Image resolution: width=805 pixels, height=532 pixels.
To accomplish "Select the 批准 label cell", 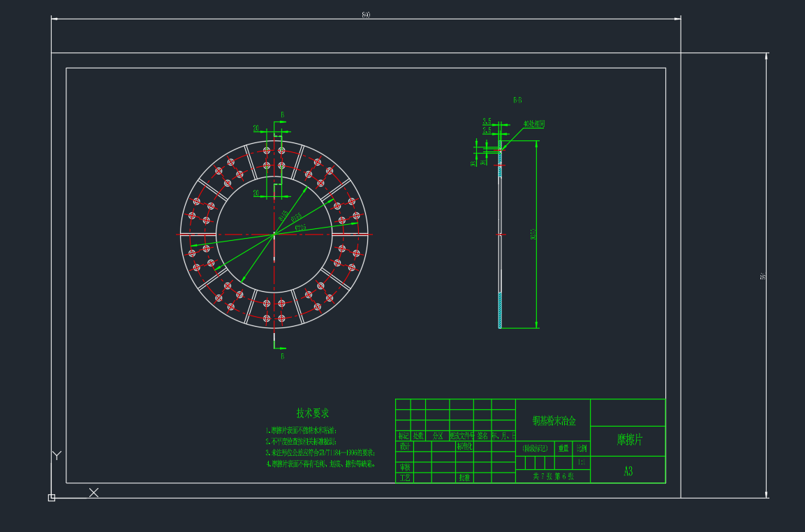I will 464,478.
